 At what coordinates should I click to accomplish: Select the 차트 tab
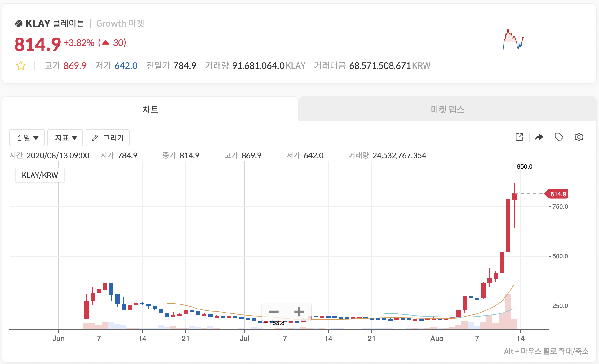150,109
